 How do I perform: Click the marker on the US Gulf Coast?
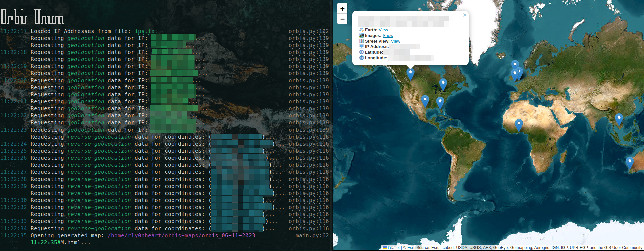pyautogui.click(x=440, y=102)
